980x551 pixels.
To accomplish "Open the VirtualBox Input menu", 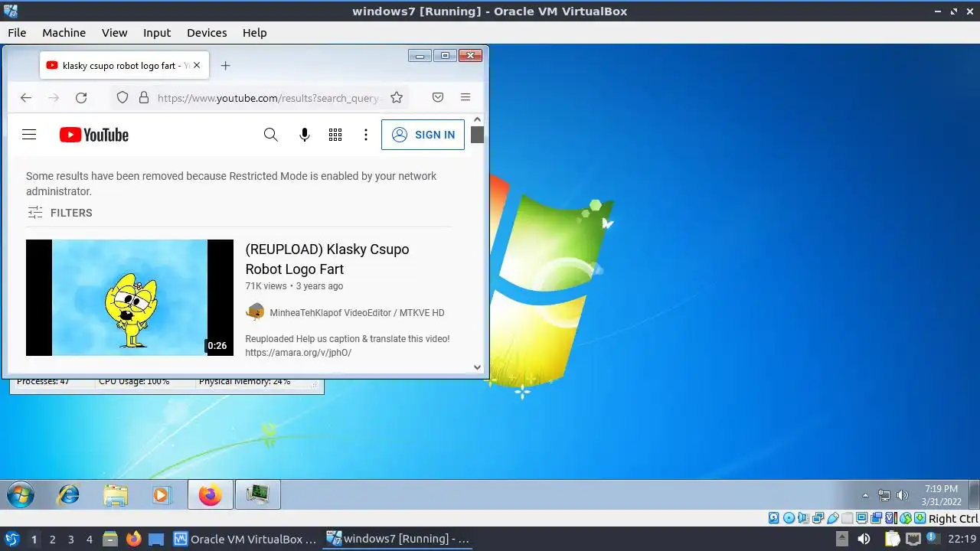I will click(x=157, y=32).
